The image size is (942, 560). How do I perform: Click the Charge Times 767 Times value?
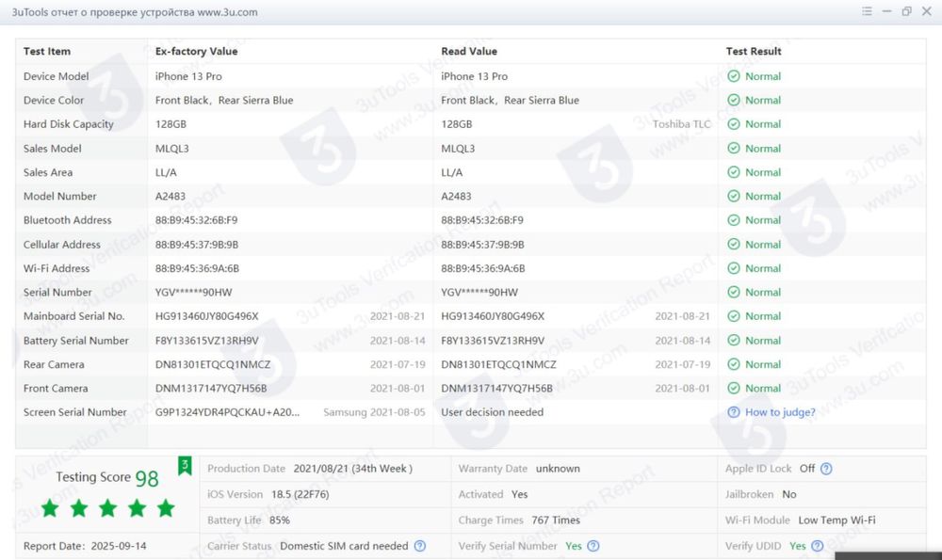coord(556,520)
